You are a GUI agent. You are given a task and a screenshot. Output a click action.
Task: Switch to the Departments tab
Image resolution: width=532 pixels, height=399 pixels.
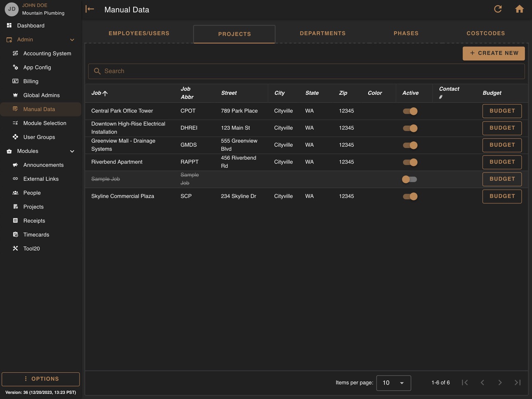tap(322, 33)
